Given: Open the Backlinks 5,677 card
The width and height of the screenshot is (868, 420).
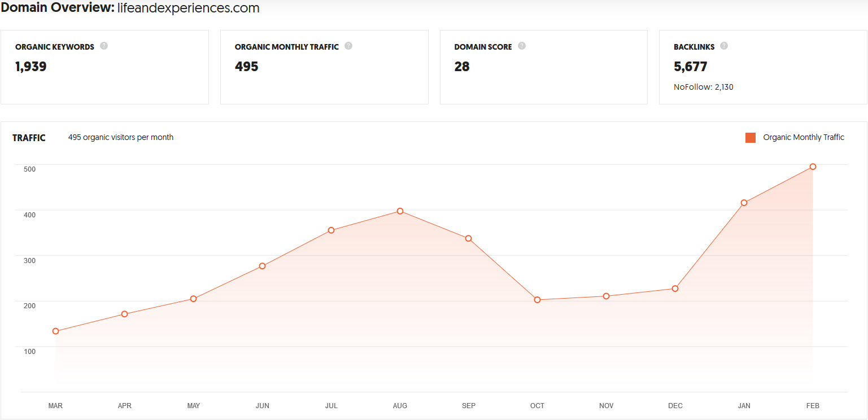Looking at the screenshot, I should coord(762,67).
